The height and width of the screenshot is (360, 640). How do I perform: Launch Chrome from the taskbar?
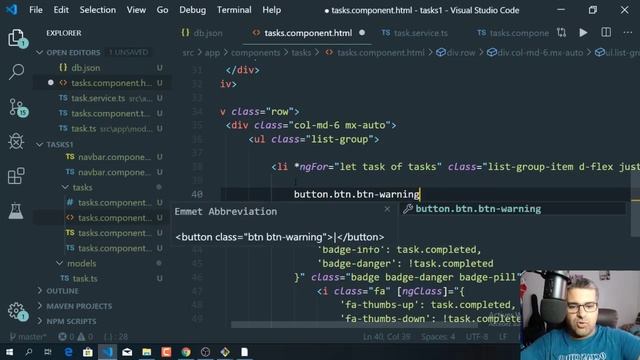click(x=186, y=352)
